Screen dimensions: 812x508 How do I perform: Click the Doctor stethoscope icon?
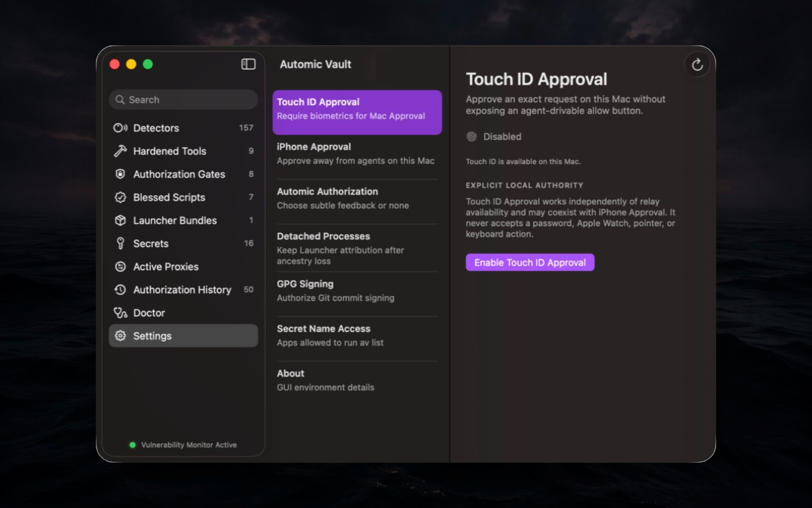(x=120, y=313)
